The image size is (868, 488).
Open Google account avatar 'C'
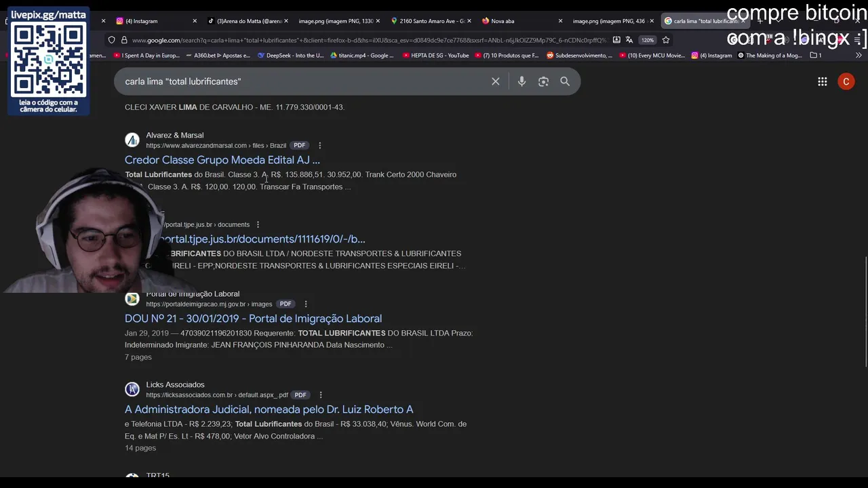(x=846, y=81)
